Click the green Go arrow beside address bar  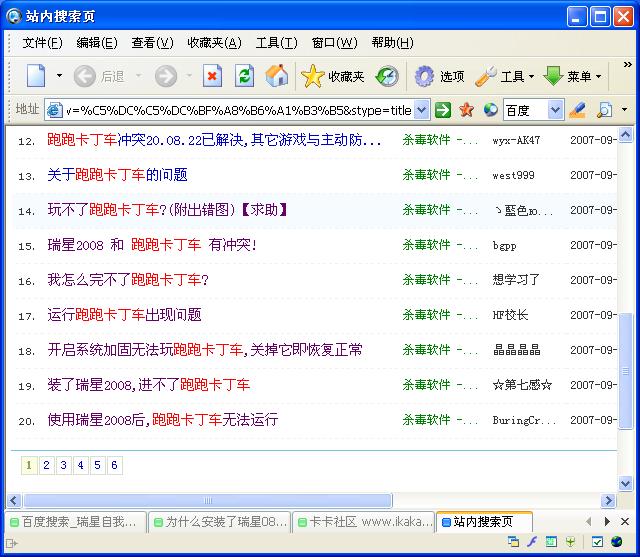click(443, 110)
